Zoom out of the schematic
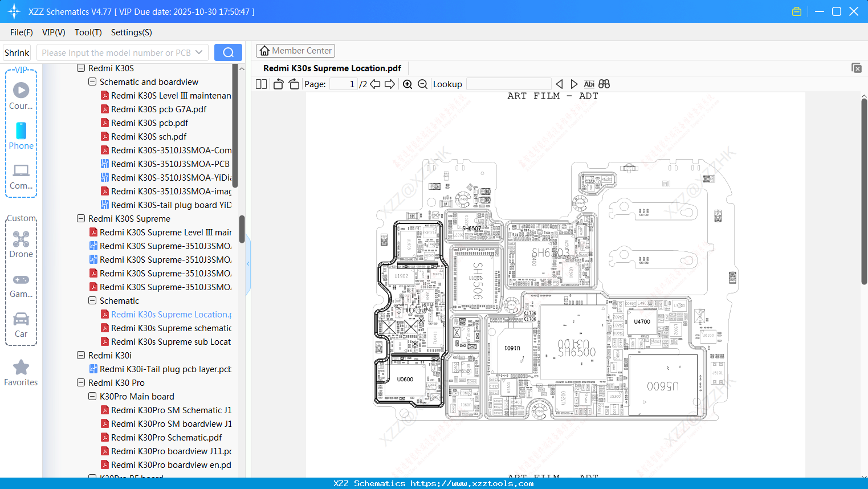The width and height of the screenshot is (868, 489). pyautogui.click(x=422, y=84)
